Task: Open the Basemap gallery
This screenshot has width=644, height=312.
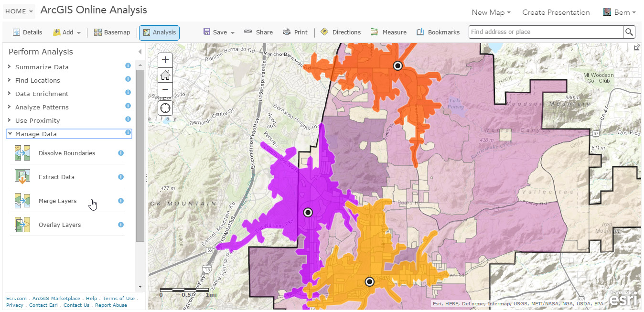Action: tap(112, 32)
